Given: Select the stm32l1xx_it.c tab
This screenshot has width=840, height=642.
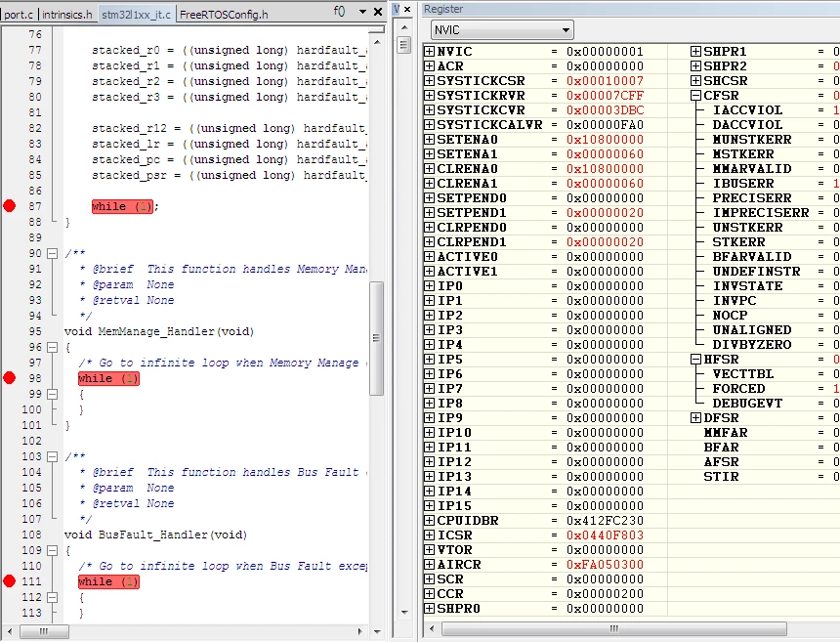Looking at the screenshot, I should point(136,15).
